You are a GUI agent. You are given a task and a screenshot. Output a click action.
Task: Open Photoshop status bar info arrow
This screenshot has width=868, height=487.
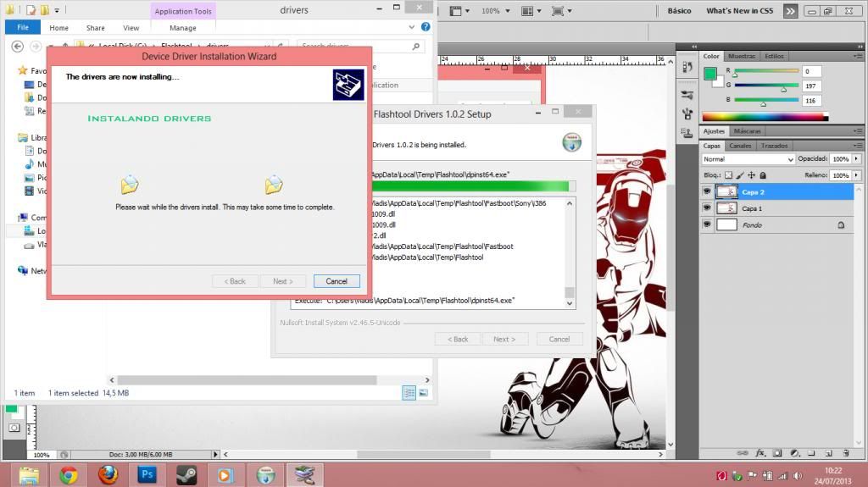215,454
